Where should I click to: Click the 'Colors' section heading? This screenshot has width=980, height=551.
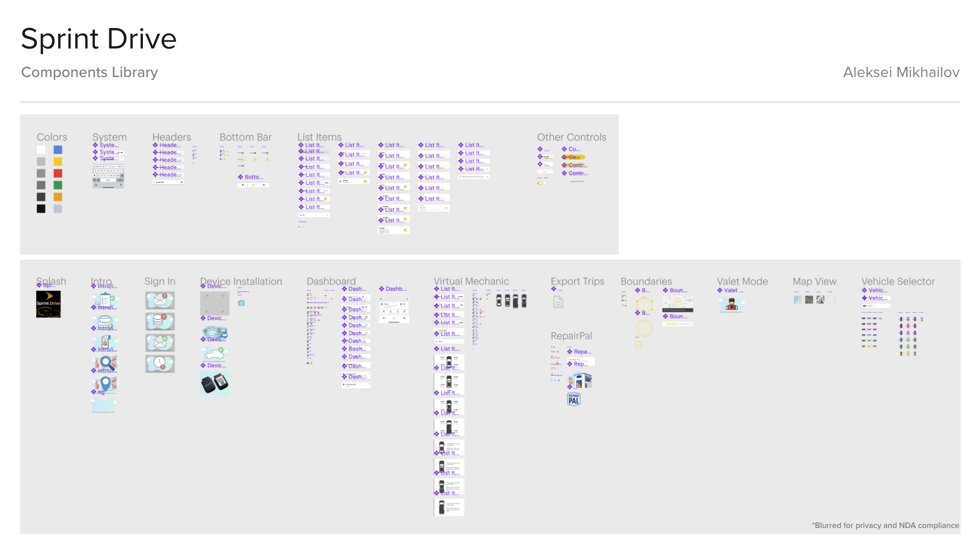tap(52, 137)
